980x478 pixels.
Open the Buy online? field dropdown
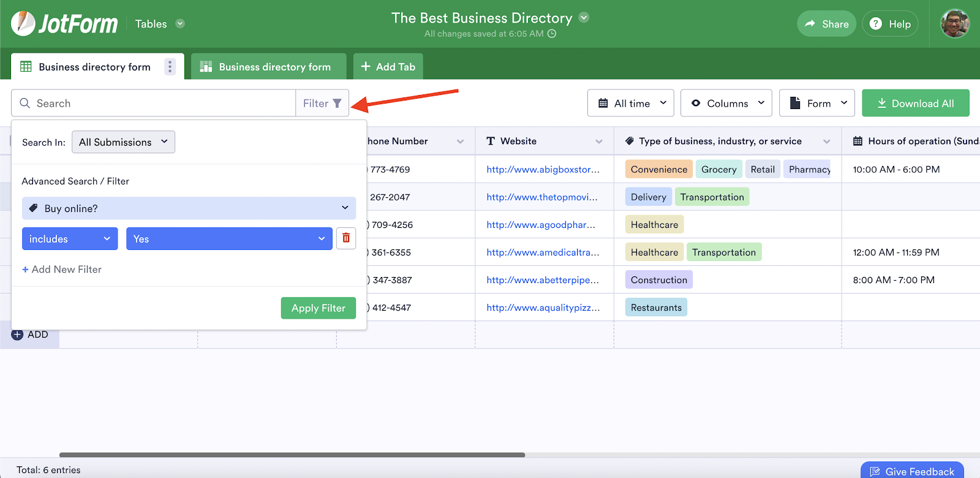pos(189,208)
